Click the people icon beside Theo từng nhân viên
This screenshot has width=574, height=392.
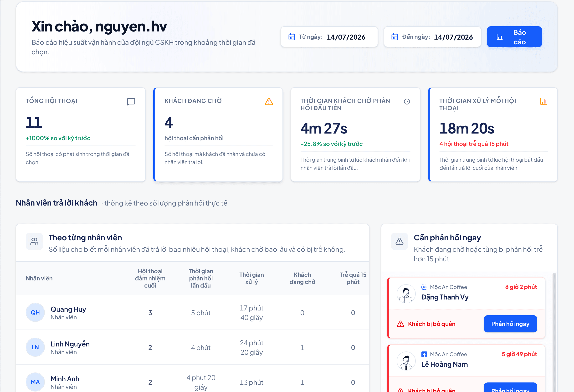point(34,241)
